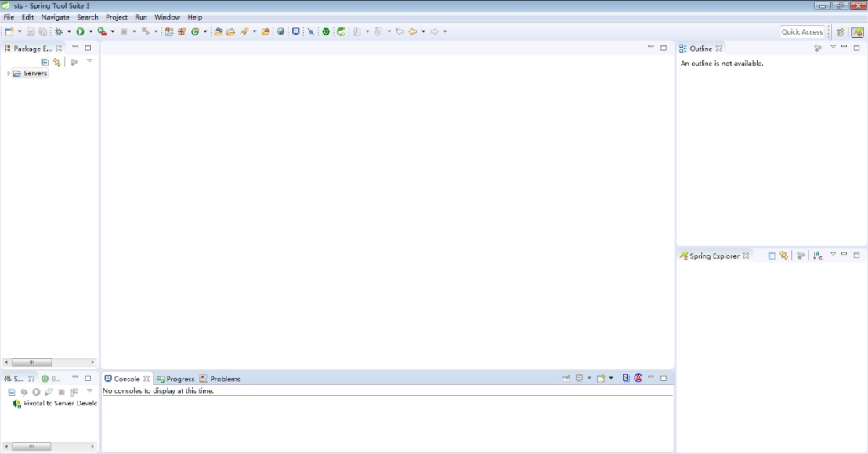Open the Window menu
The width and height of the screenshot is (868, 454).
pyautogui.click(x=167, y=17)
